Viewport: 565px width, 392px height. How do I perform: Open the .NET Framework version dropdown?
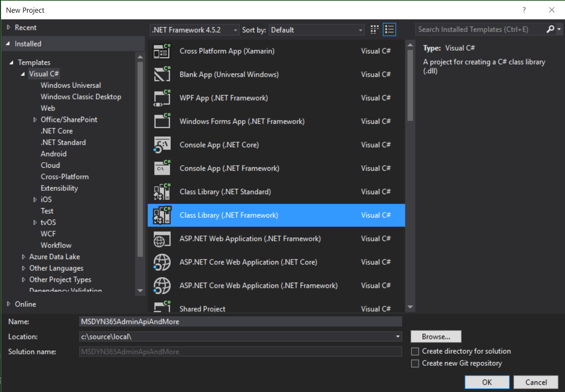pos(195,30)
